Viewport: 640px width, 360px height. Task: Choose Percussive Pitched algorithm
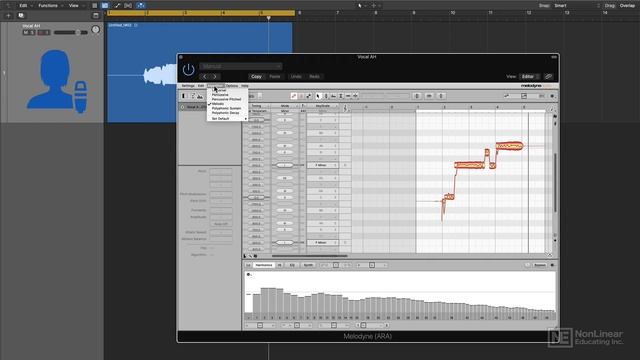[227, 99]
